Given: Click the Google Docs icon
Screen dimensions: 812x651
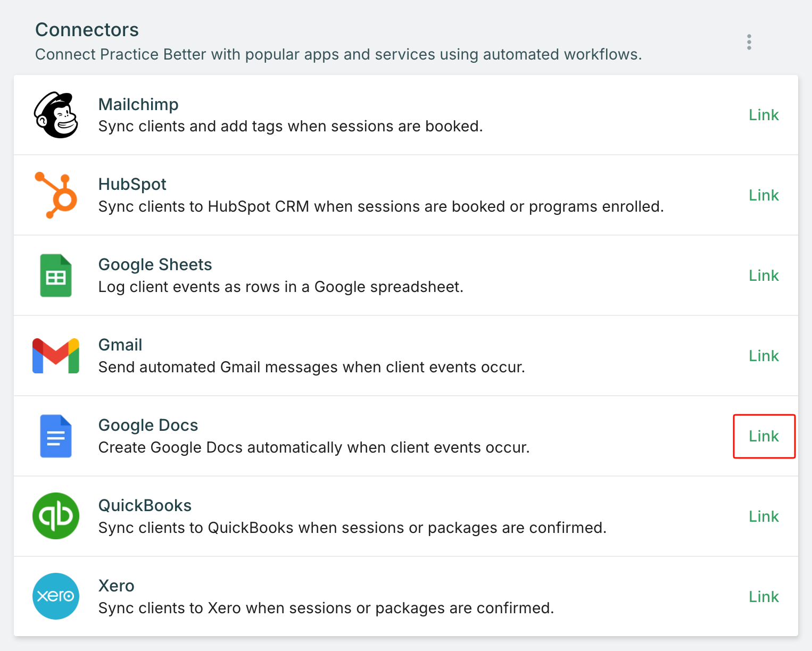Looking at the screenshot, I should coord(56,436).
